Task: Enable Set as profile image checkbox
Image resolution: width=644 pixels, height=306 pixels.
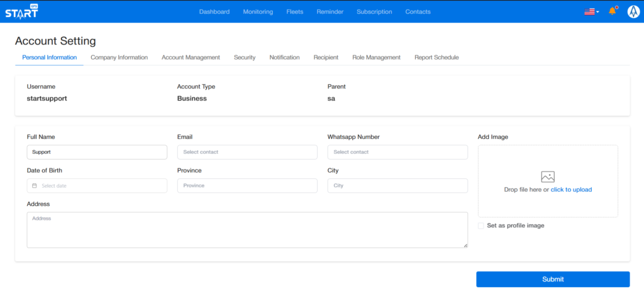Action: point(481,226)
